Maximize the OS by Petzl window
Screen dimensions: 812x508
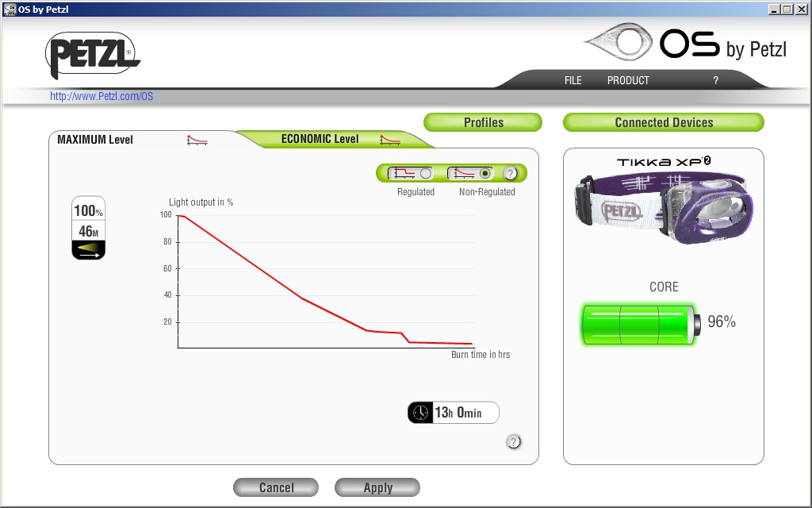[x=787, y=10]
